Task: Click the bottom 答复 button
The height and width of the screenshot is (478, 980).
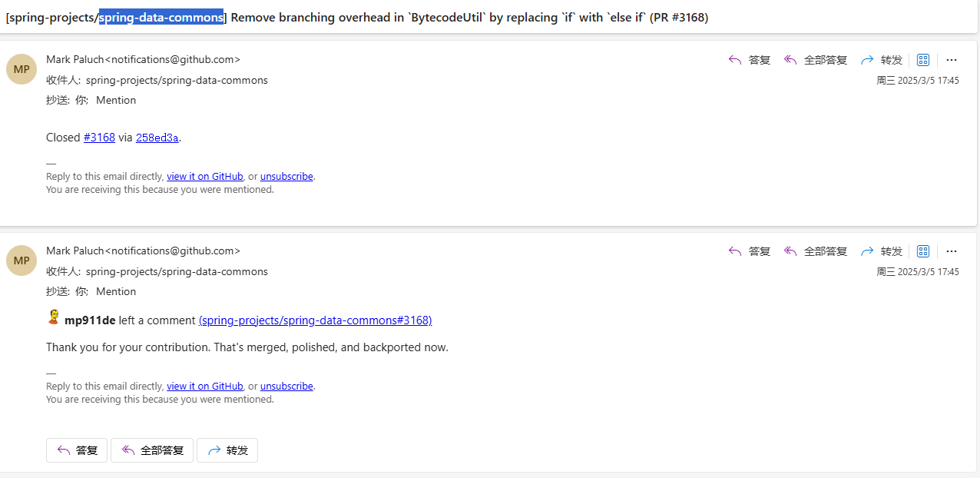Action: coord(77,450)
